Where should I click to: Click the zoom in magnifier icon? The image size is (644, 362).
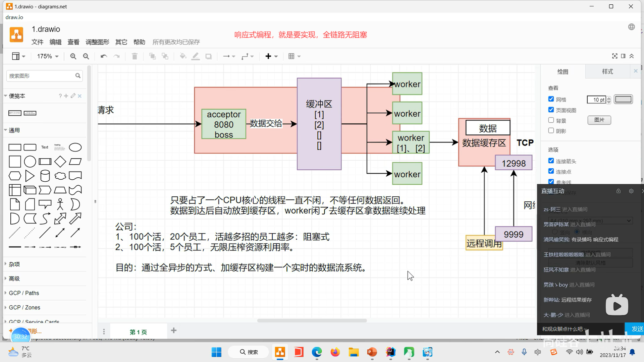[x=73, y=56]
